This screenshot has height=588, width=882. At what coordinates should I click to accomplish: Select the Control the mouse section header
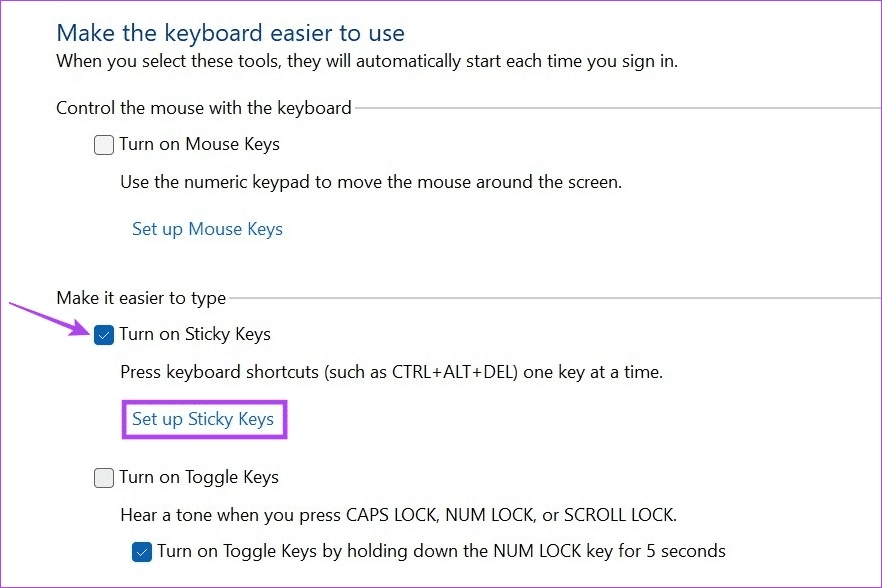204,107
